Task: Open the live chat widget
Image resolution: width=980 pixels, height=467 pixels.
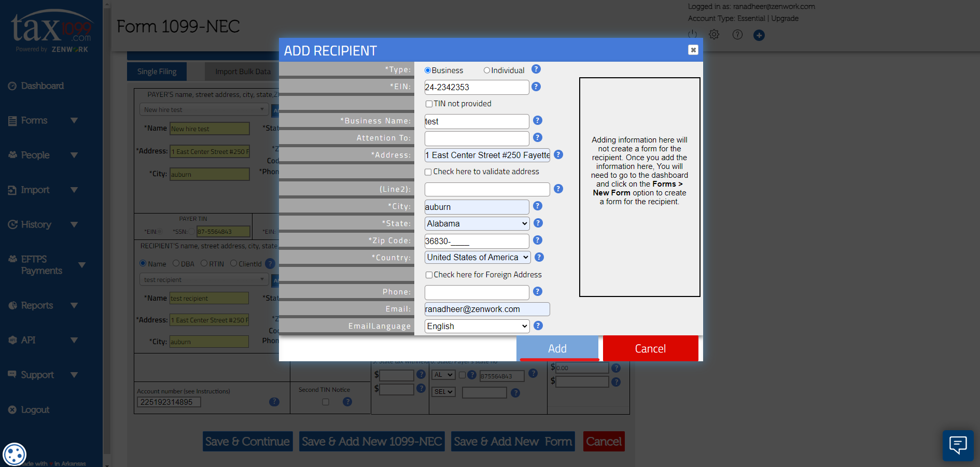Action: [958, 445]
